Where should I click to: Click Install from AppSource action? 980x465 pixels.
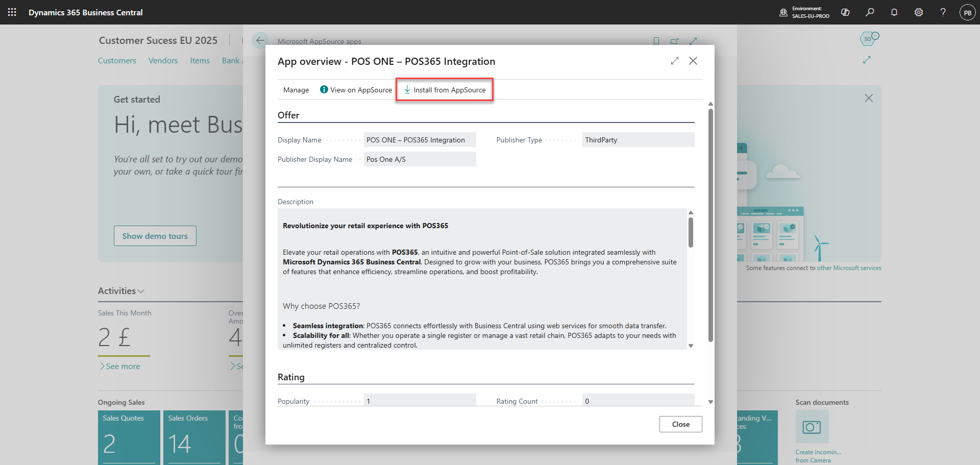click(x=445, y=90)
